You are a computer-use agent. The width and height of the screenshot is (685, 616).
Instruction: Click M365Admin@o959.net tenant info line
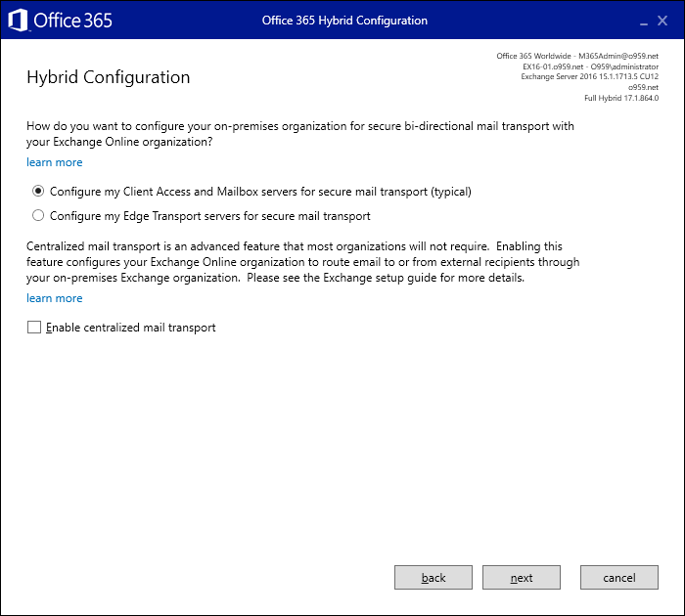click(577, 56)
